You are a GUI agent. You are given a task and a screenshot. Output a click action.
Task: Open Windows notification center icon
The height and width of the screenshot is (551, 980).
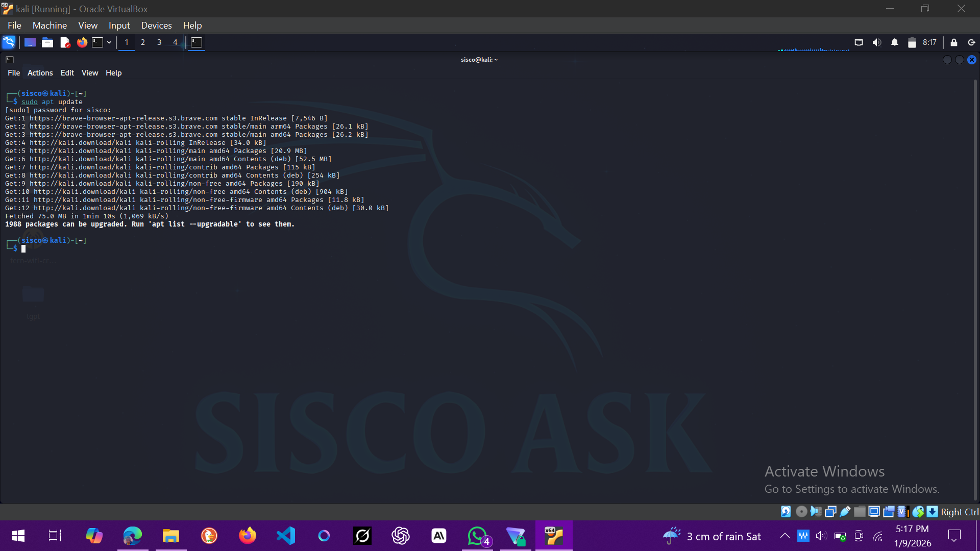click(x=954, y=536)
